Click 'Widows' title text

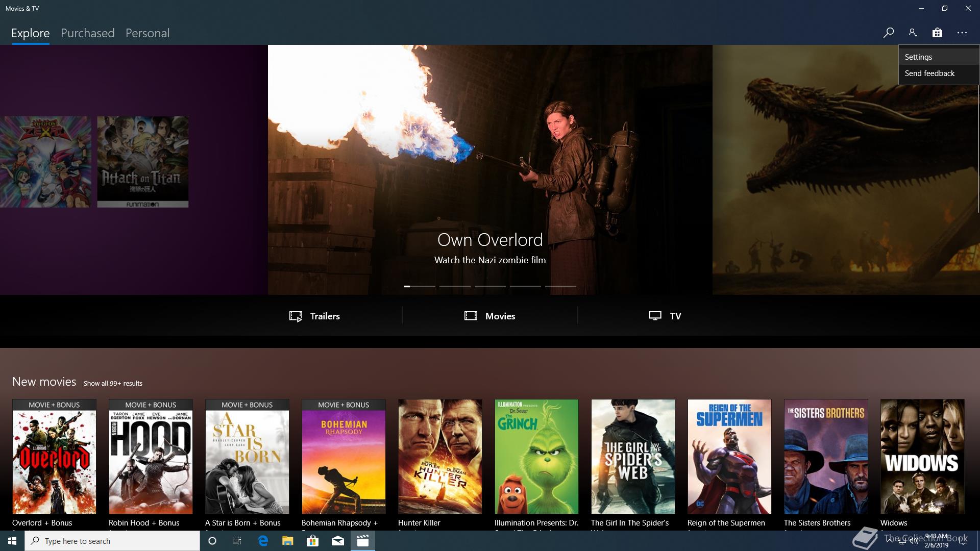coord(894,523)
